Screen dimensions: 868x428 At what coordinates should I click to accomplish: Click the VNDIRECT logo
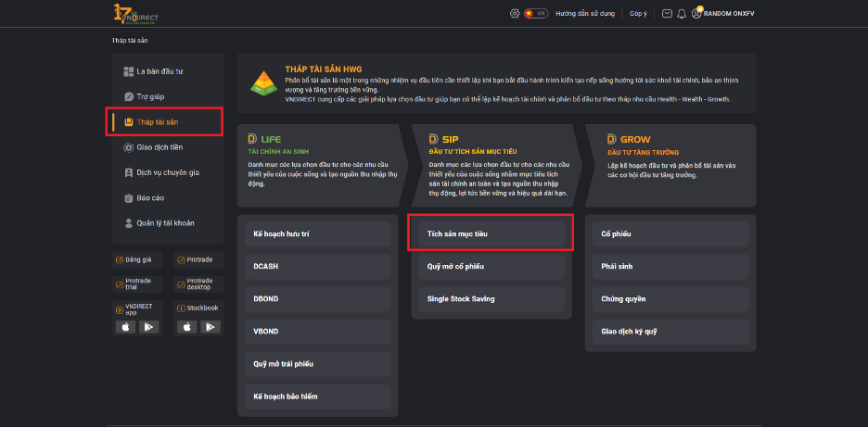tap(135, 13)
